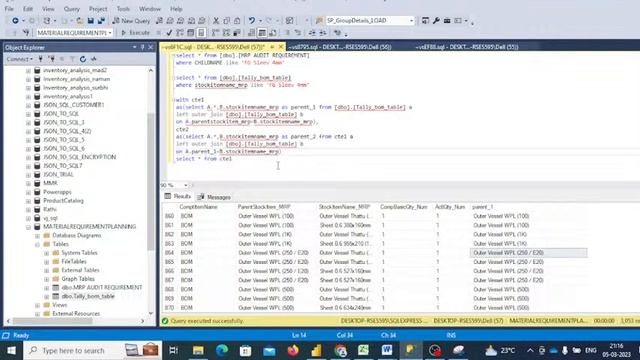Click the Save All icon
The height and width of the screenshot is (360, 640).
click(101, 20)
